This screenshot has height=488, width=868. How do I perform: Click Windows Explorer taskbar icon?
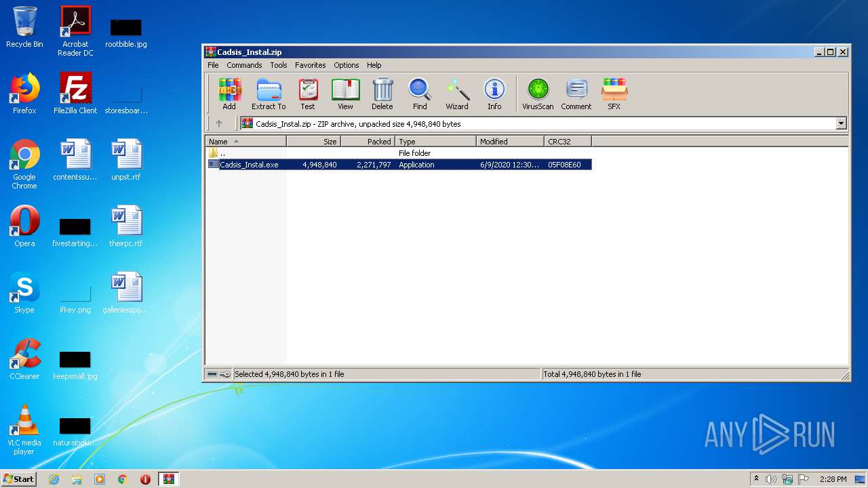click(x=77, y=479)
